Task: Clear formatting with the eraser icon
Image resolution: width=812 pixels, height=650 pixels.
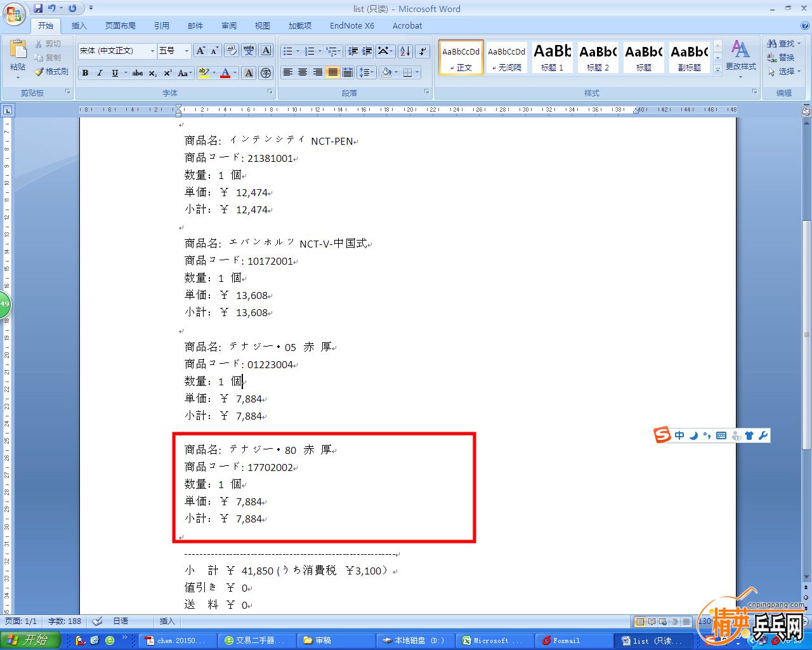Action: pyautogui.click(x=231, y=51)
